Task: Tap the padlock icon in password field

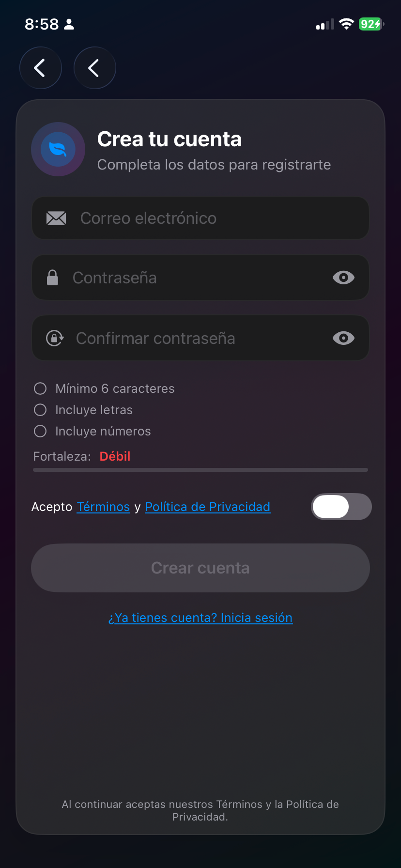Action: tap(52, 278)
